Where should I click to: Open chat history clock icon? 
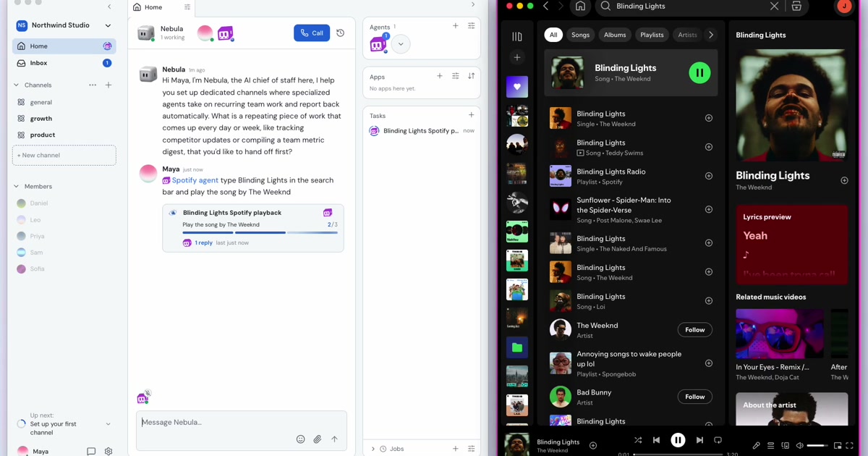coord(341,33)
